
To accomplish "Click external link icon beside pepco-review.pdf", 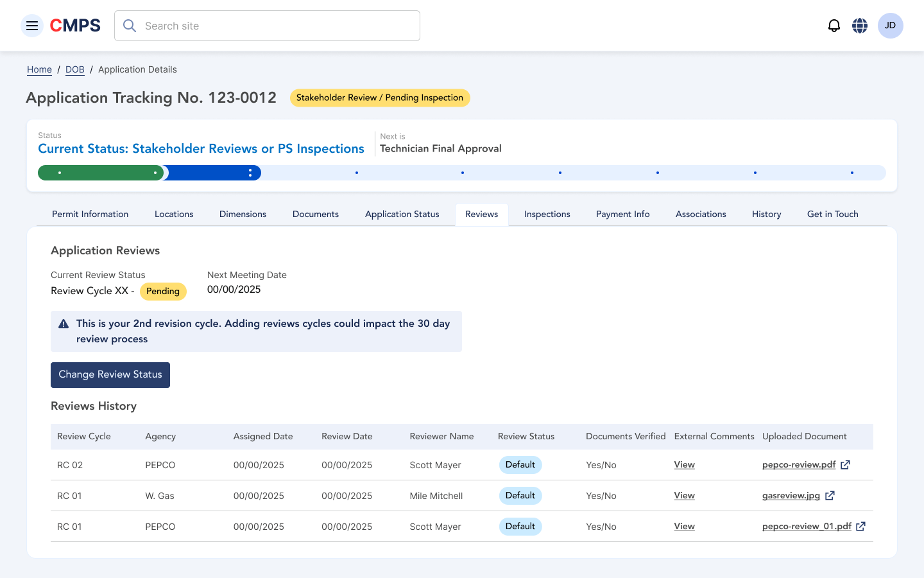I will pos(845,465).
